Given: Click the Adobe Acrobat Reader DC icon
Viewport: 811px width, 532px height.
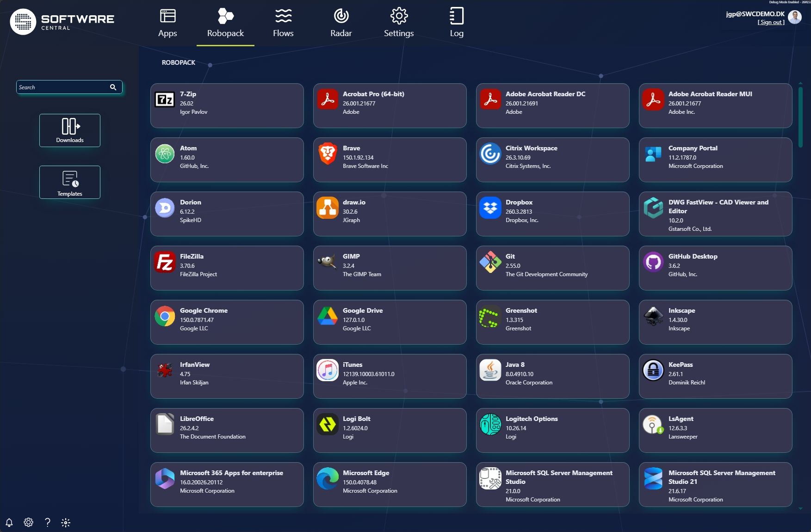Looking at the screenshot, I should pos(490,99).
